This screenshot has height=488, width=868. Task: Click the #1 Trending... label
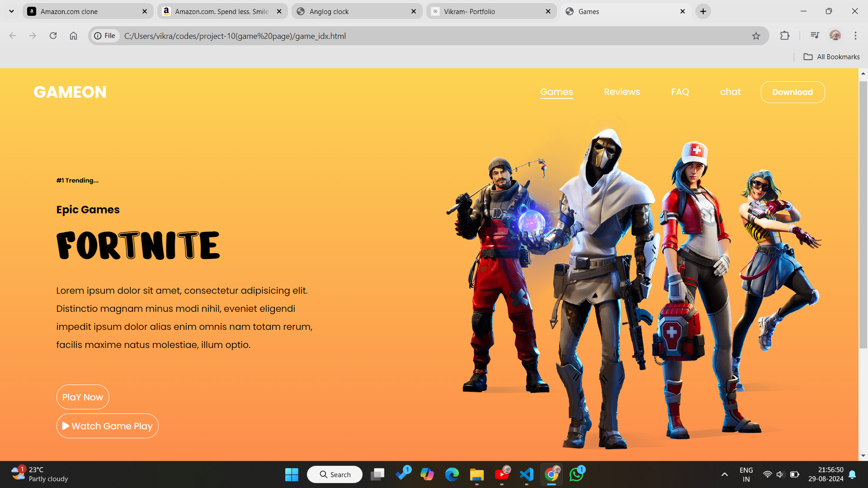(77, 180)
